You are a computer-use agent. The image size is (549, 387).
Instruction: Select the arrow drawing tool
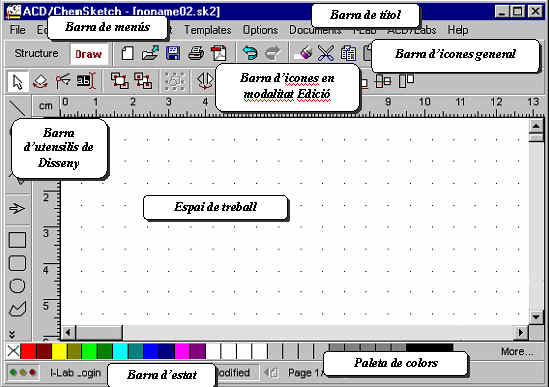tap(17, 209)
